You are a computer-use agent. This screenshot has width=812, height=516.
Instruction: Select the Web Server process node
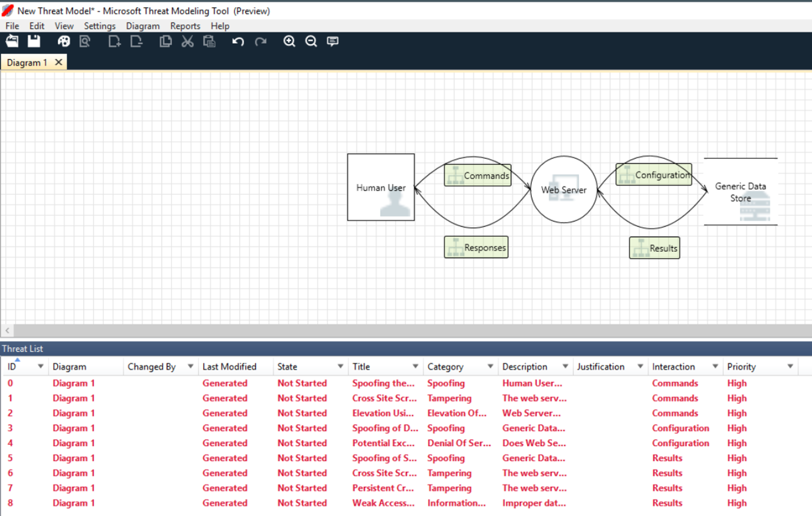pos(564,189)
